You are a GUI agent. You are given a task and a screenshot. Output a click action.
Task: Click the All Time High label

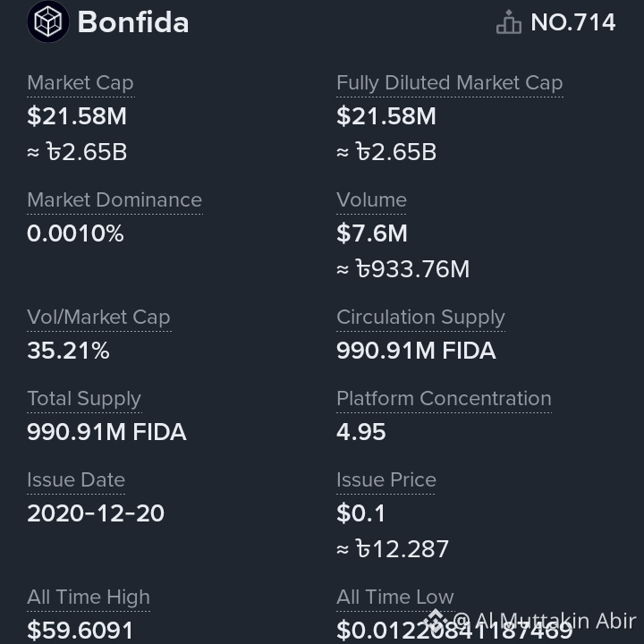point(89,597)
